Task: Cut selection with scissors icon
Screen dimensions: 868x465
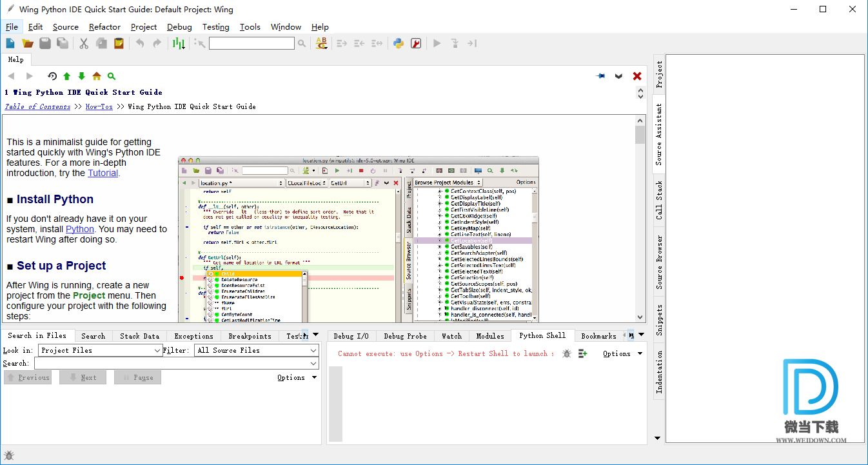Action: tap(84, 43)
